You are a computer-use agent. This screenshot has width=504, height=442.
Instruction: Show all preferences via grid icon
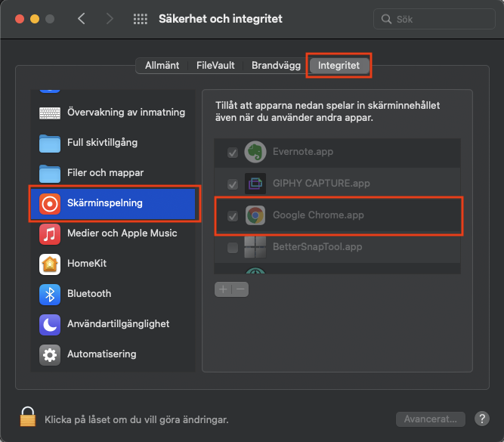tap(141, 19)
